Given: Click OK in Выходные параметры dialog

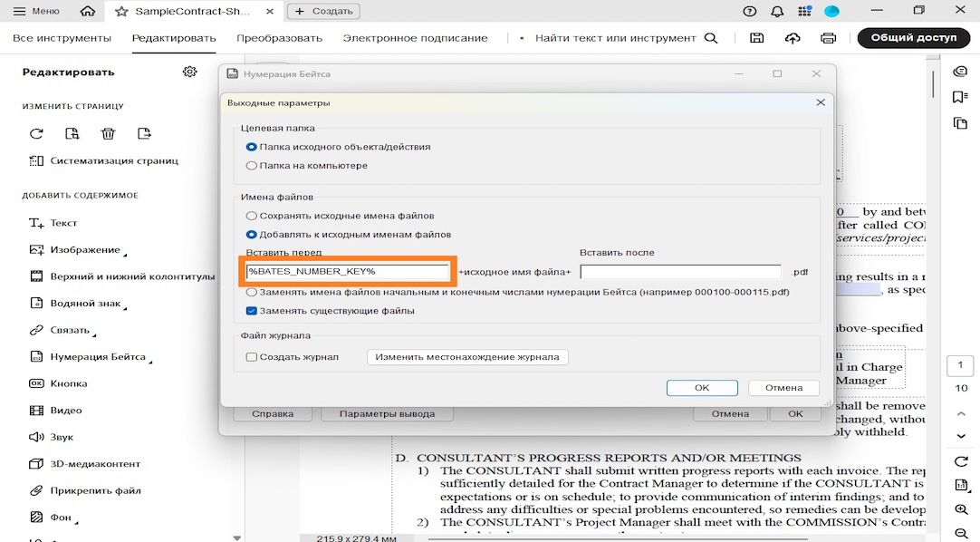Looking at the screenshot, I should point(702,388).
